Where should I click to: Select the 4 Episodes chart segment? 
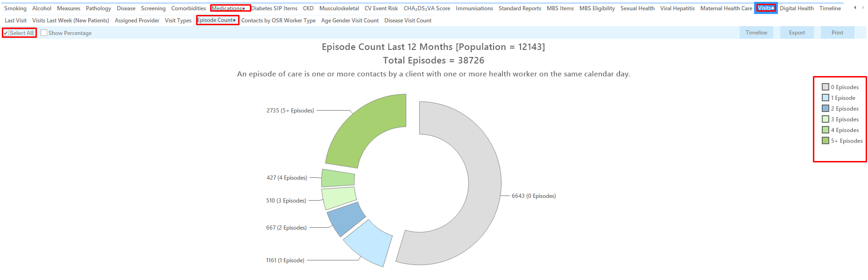[338, 178]
